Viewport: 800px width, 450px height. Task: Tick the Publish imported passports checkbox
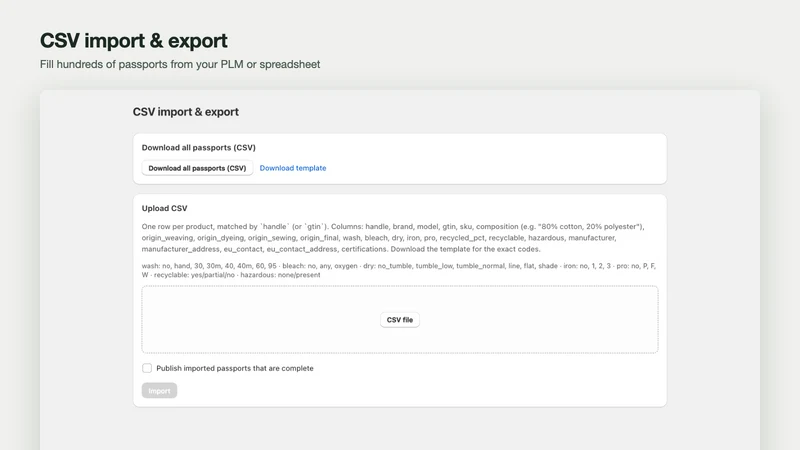147,368
